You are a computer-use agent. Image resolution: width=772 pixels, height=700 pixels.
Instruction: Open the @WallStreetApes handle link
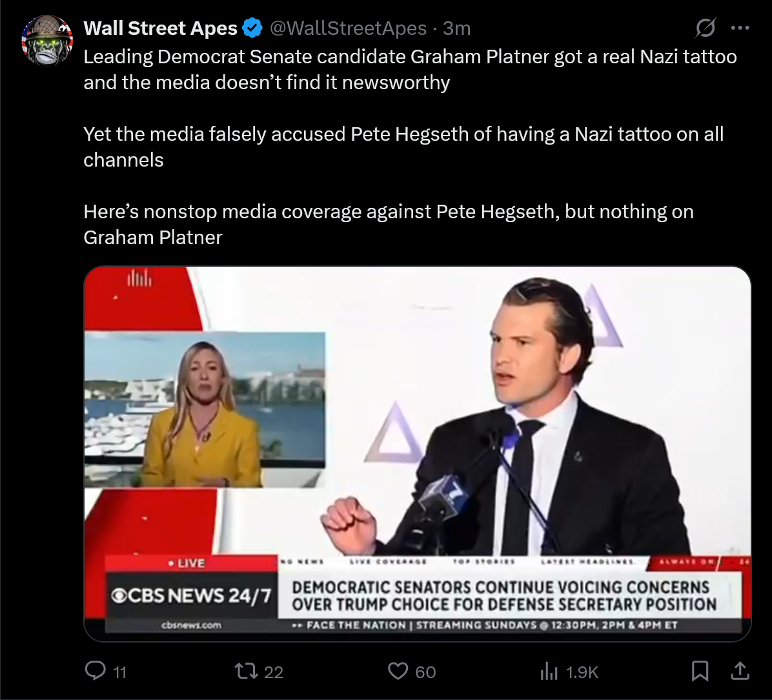point(348,28)
